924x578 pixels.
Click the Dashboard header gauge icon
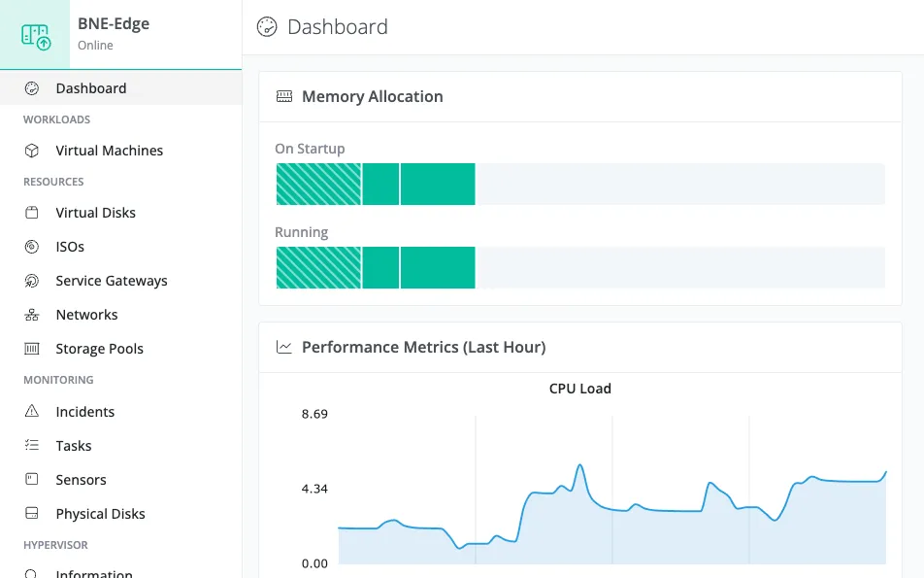[x=267, y=27]
